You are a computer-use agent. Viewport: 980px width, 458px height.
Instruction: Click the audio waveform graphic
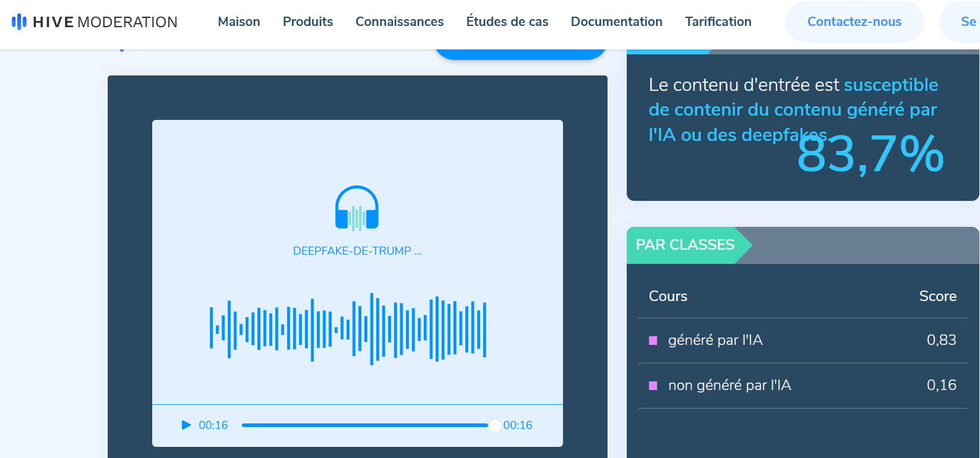pyautogui.click(x=348, y=329)
